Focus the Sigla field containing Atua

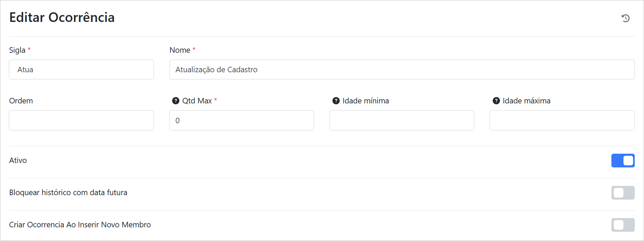pyautogui.click(x=81, y=69)
